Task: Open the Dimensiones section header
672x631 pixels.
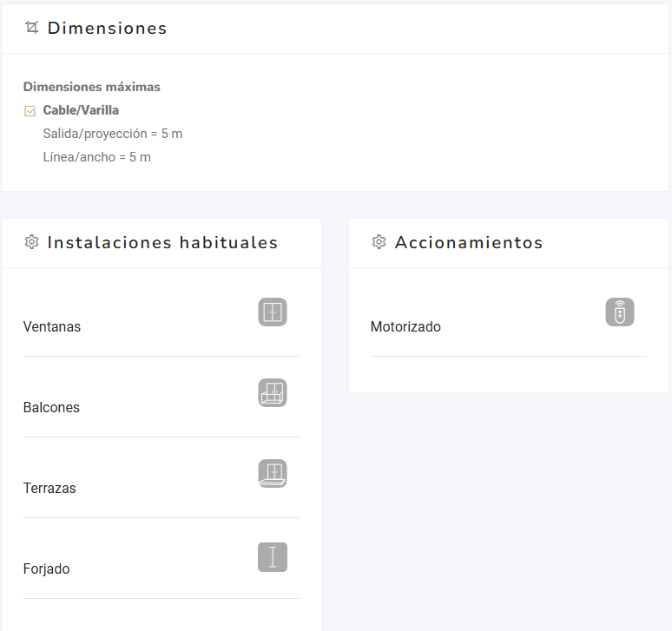Action: (107, 28)
